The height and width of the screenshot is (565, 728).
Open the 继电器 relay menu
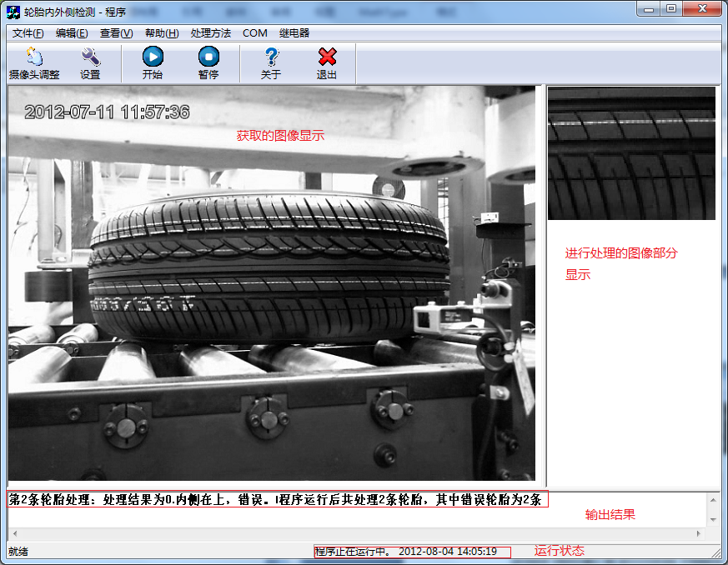(294, 33)
